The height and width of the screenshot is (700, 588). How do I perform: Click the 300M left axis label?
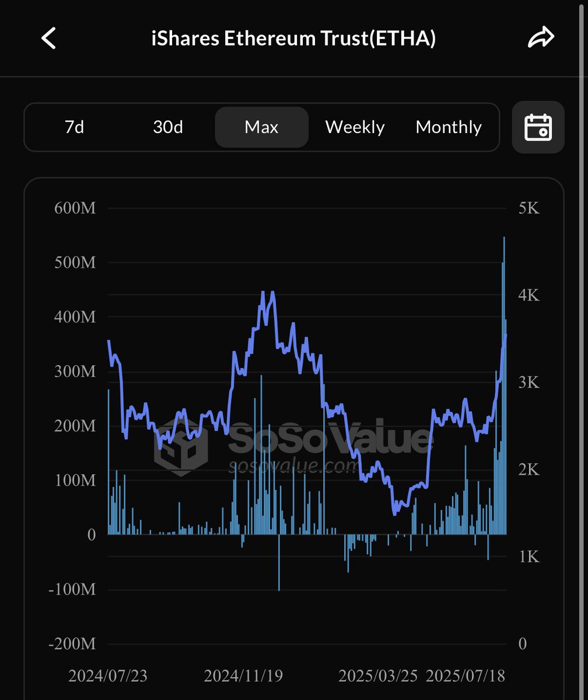click(75, 372)
